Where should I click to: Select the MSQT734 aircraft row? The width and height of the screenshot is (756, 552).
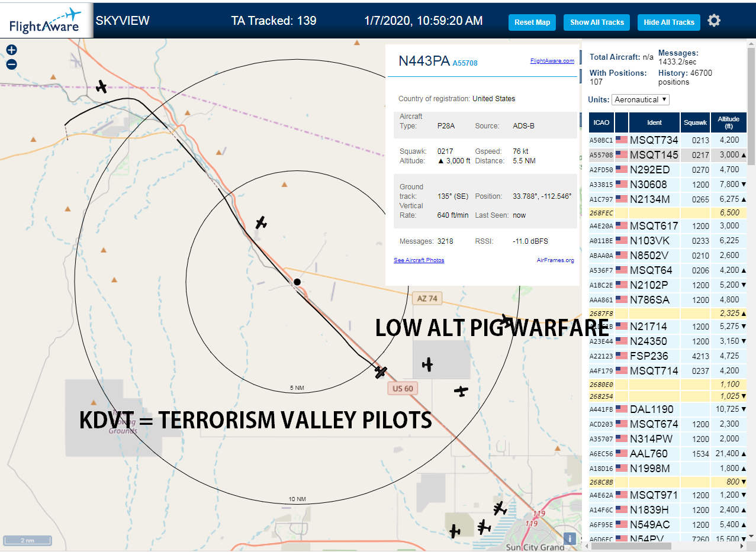[668, 140]
